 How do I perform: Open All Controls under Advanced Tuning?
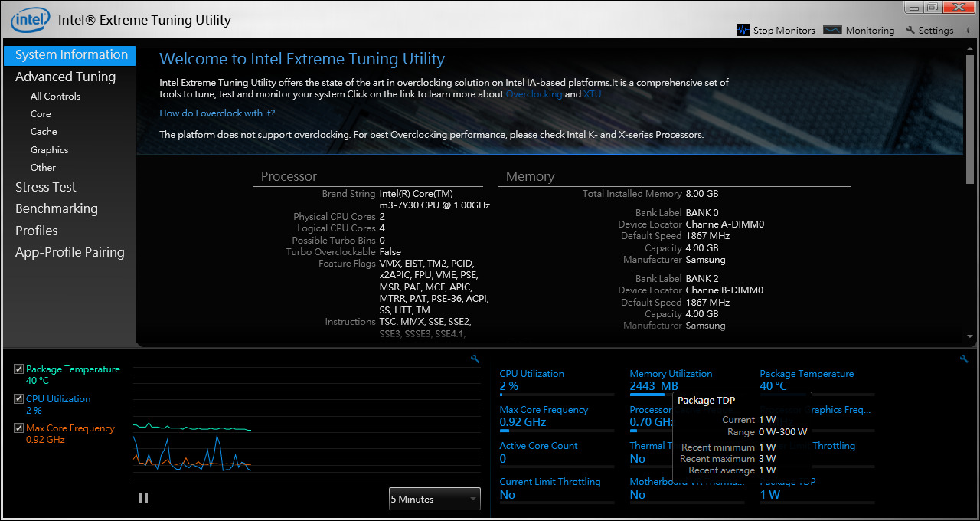pos(55,97)
